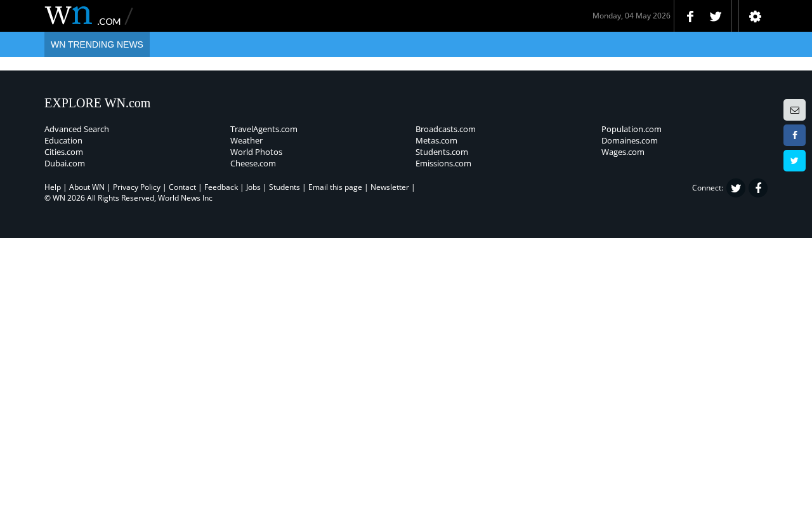Open the Weather link
Viewport: 812px width, 508px height.
tap(246, 140)
